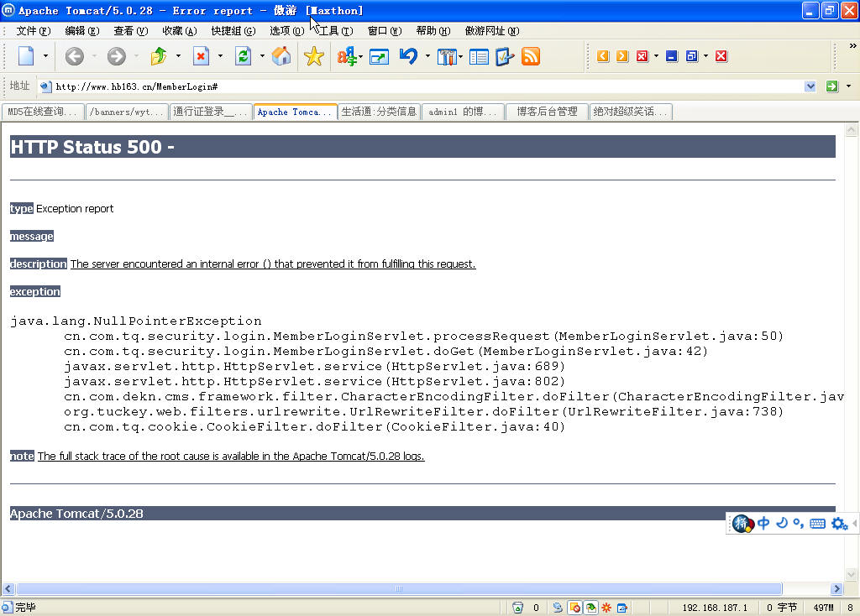Open the restore-tab icon dropdown arrow
This screenshot has width=860, height=616.
coord(705,56)
